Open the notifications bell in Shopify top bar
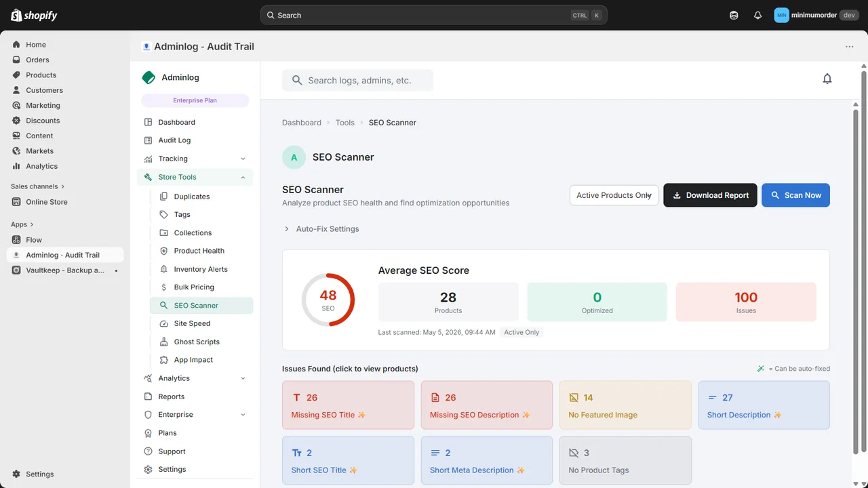The width and height of the screenshot is (868, 488). point(757,15)
